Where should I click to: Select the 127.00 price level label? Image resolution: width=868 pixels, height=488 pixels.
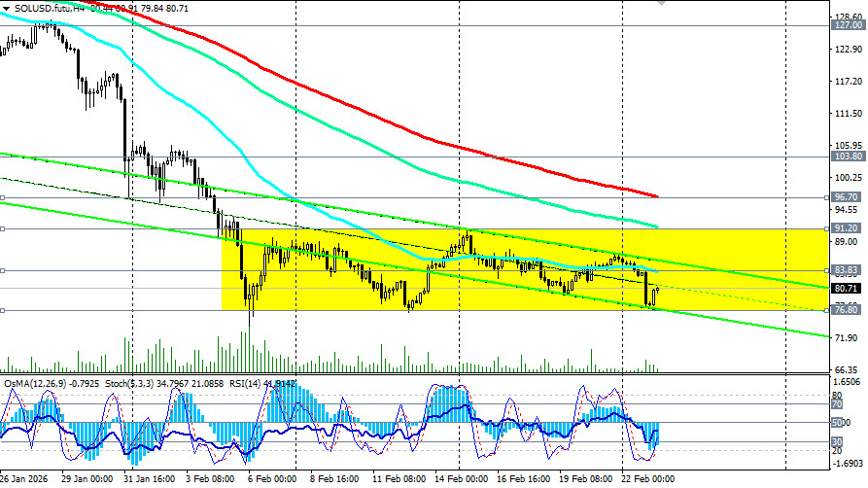848,25
